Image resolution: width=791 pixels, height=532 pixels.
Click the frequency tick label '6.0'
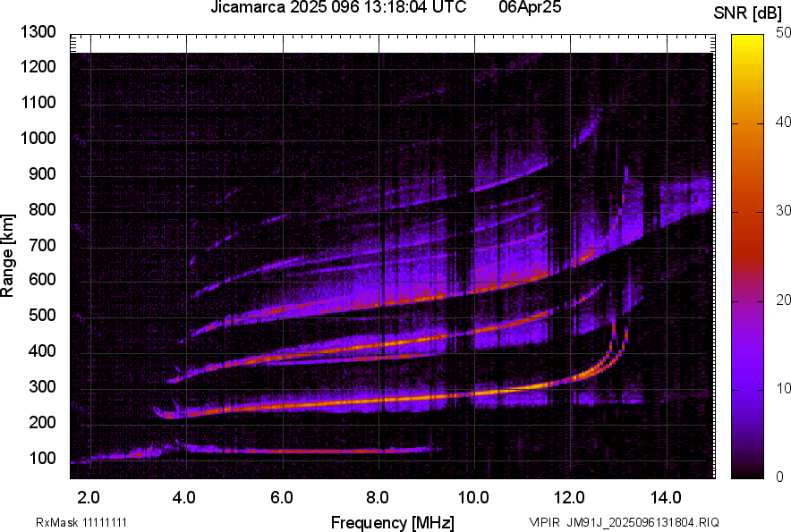pyautogui.click(x=281, y=498)
